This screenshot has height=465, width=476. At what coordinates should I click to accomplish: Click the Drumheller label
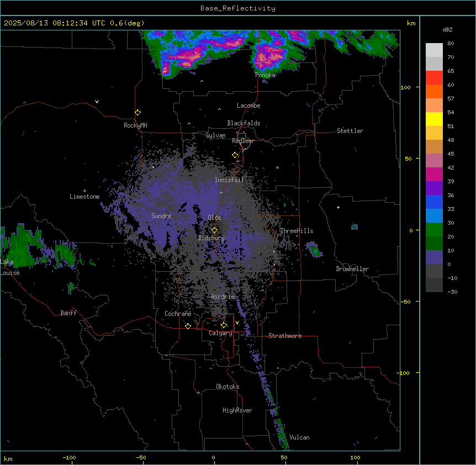[352, 269]
